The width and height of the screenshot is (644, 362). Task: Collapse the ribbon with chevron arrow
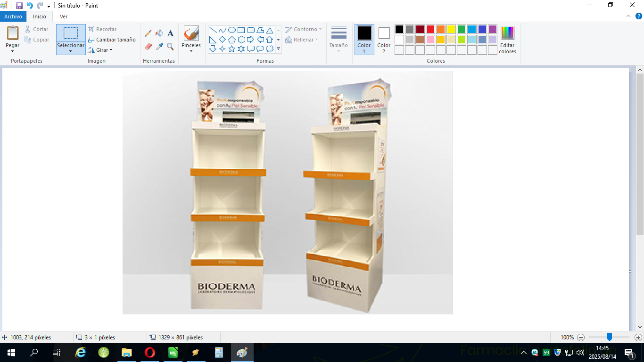[628, 16]
